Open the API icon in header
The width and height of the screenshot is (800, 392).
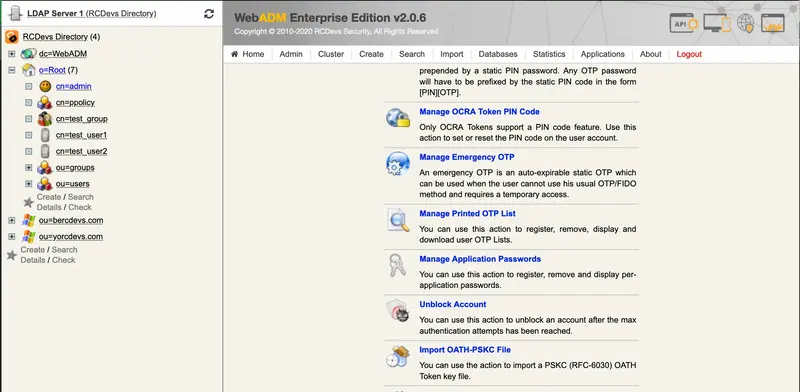pos(684,23)
